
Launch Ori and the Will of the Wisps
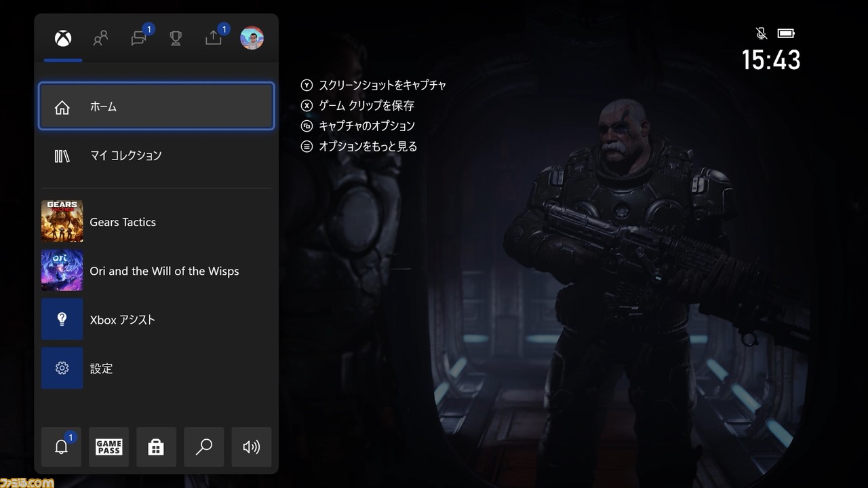coord(157,271)
